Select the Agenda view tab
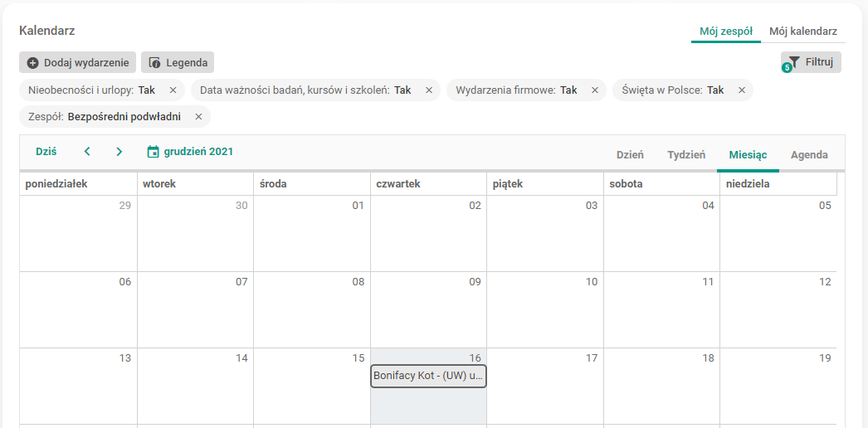This screenshot has width=868, height=428. (809, 155)
